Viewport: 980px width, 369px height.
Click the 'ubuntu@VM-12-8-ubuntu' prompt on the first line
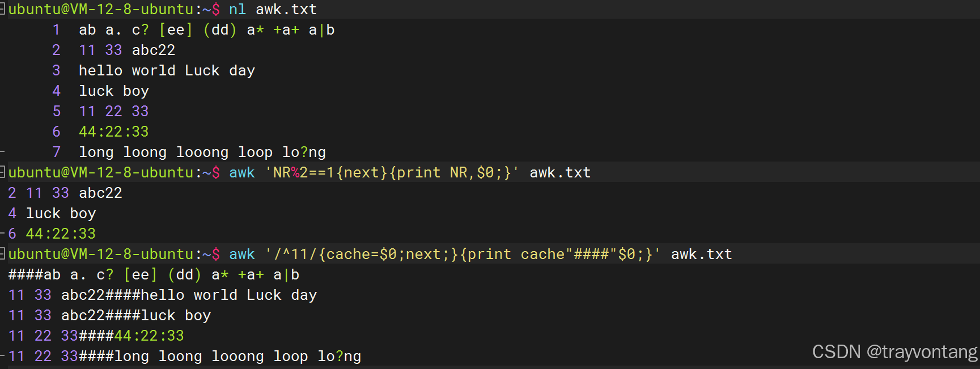click(x=101, y=10)
